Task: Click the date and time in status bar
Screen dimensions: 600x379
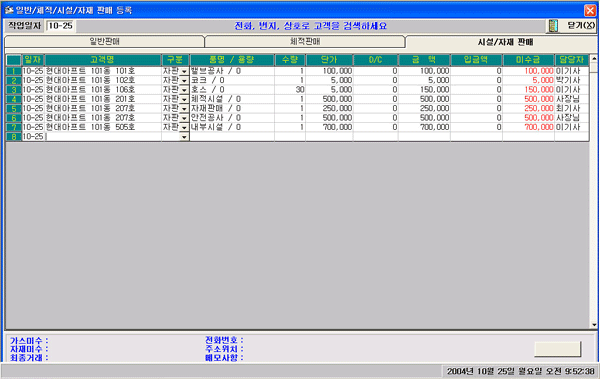Action: click(x=521, y=371)
